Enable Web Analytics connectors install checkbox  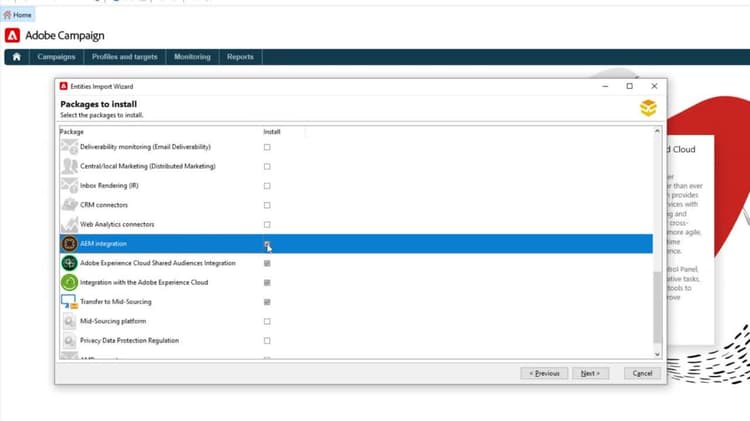267,225
